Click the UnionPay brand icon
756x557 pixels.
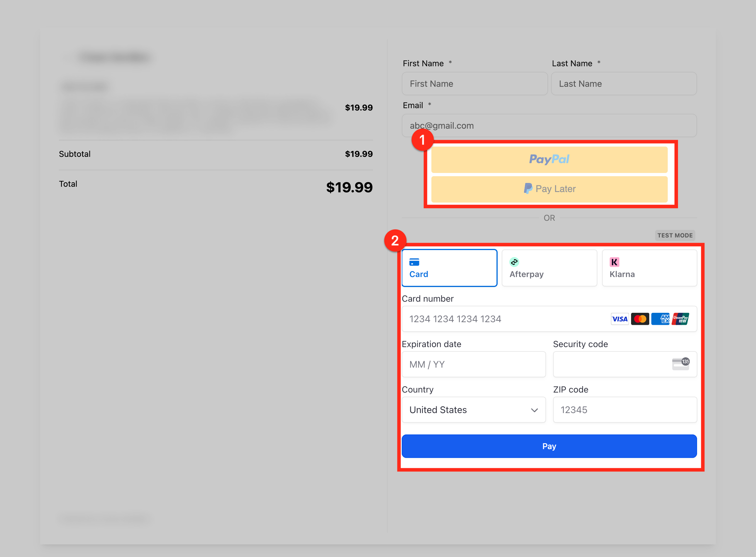tap(680, 319)
